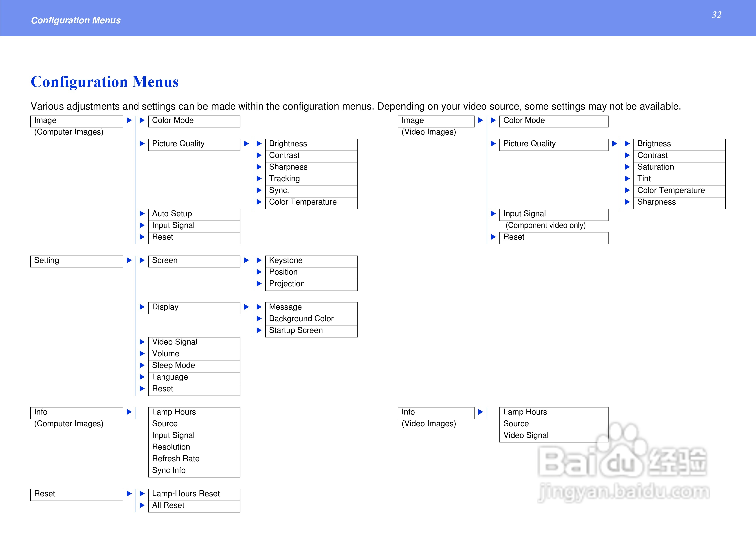The image size is (756, 534).
Task: Click the arrow next to Tracking
Action: point(259,179)
